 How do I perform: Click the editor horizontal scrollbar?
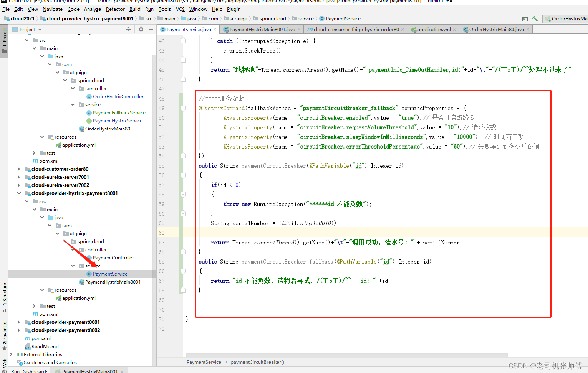347,355
